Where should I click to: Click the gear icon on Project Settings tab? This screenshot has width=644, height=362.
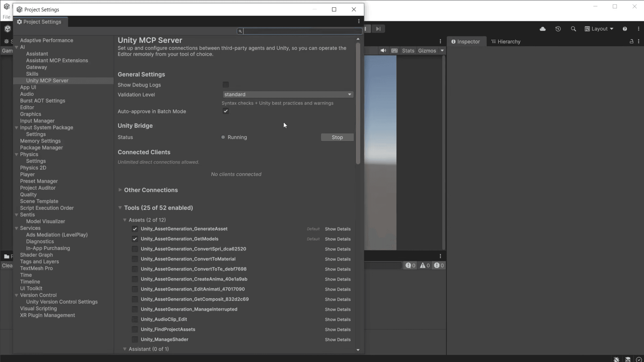click(19, 22)
